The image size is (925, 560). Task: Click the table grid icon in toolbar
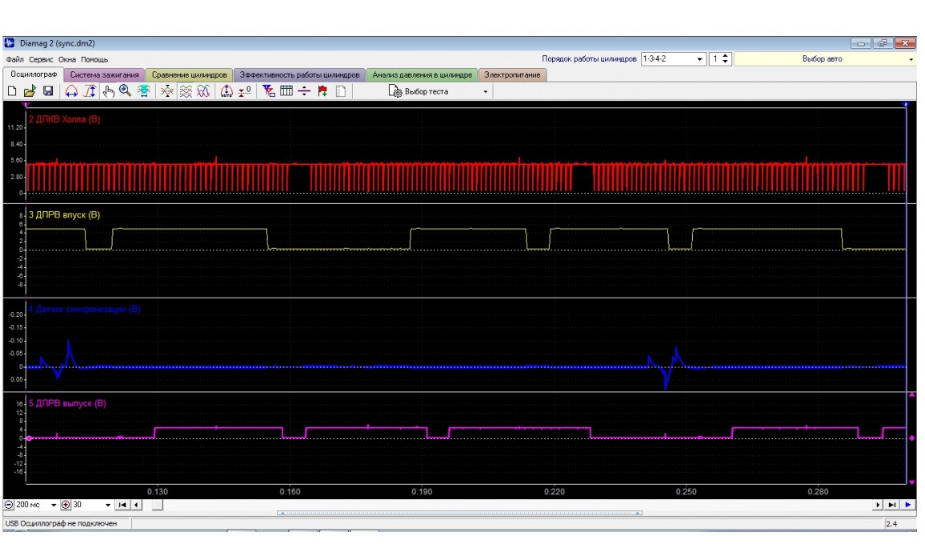click(286, 92)
